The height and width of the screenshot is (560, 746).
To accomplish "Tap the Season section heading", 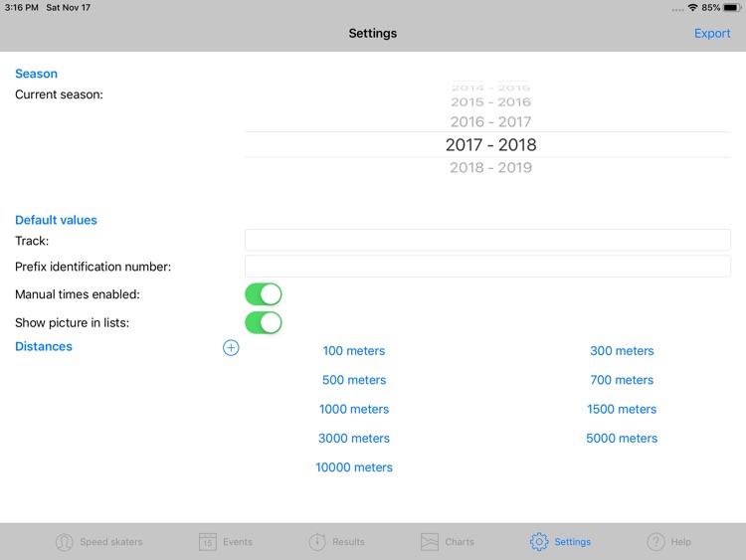I will [36, 74].
